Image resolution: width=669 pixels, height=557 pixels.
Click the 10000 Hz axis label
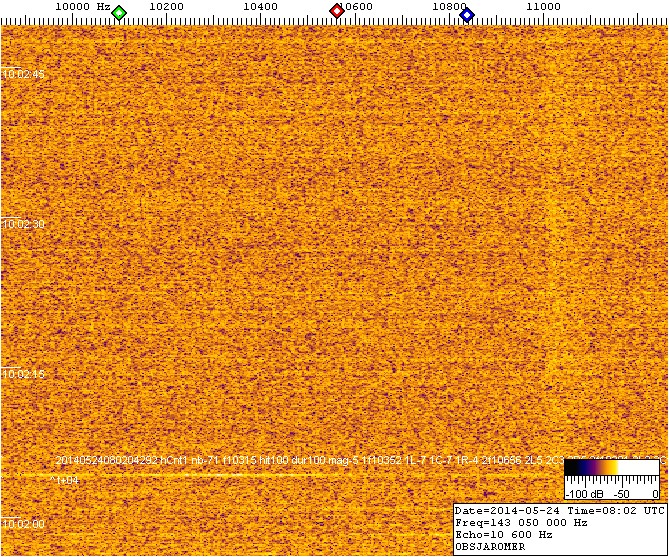[82, 7]
